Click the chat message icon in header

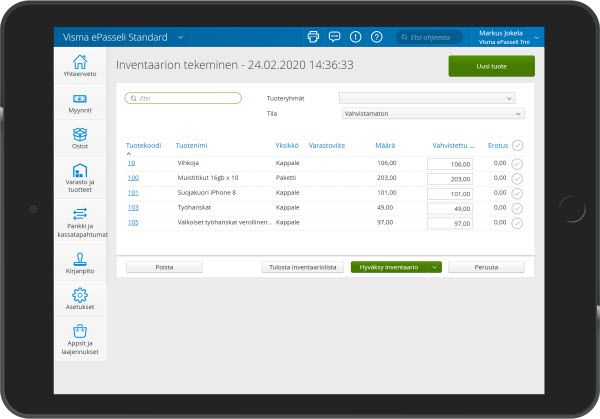point(334,37)
